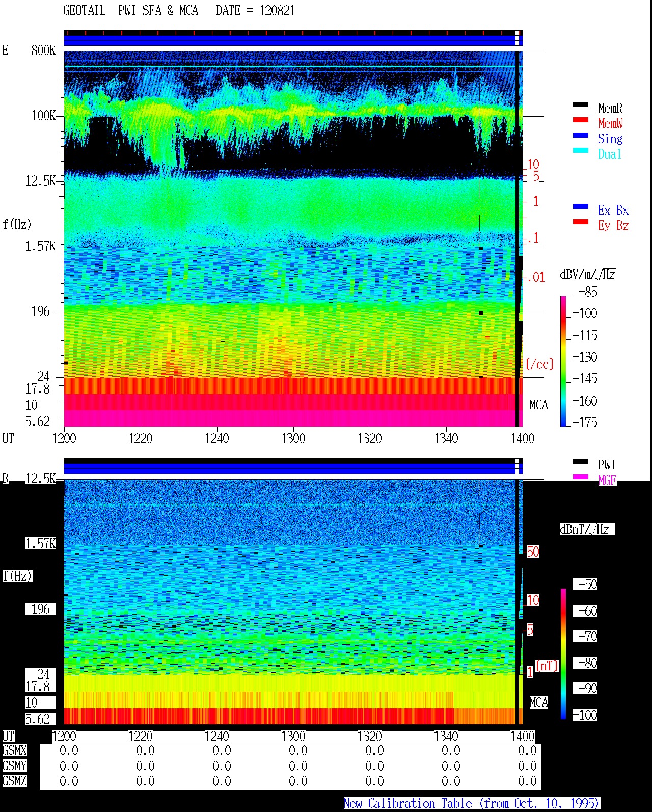Click the [/cc] density axis label
The height and width of the screenshot is (812, 652).
click(x=539, y=364)
